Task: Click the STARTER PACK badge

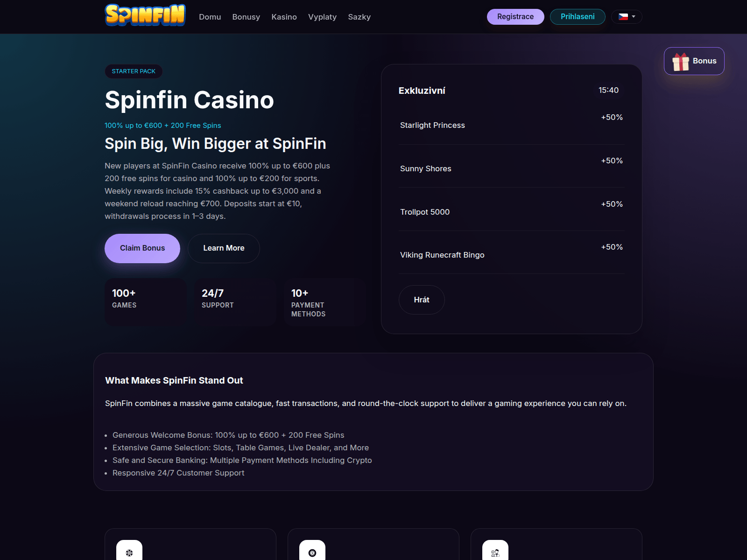Action: click(x=134, y=71)
